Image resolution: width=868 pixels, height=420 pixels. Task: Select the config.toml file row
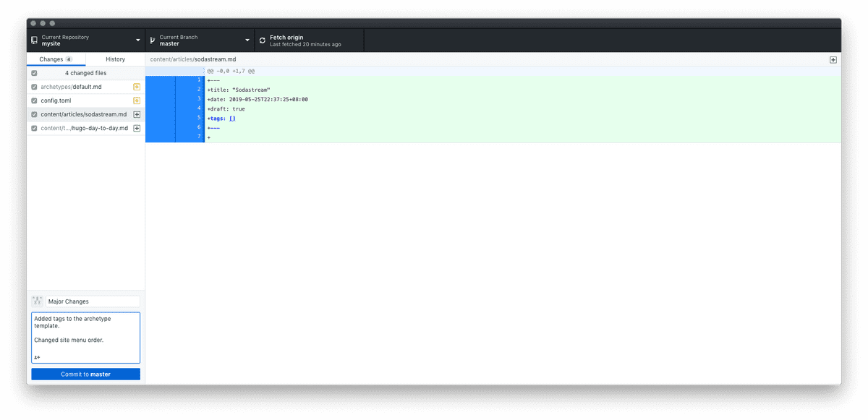(x=86, y=100)
